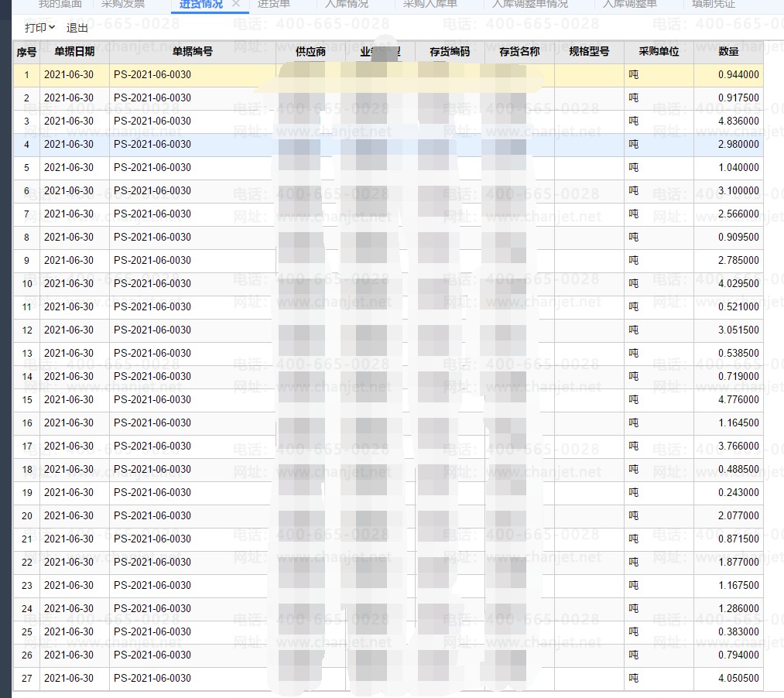784x698 pixels.
Task: Open the 进货单 tab
Action: click(x=274, y=4)
